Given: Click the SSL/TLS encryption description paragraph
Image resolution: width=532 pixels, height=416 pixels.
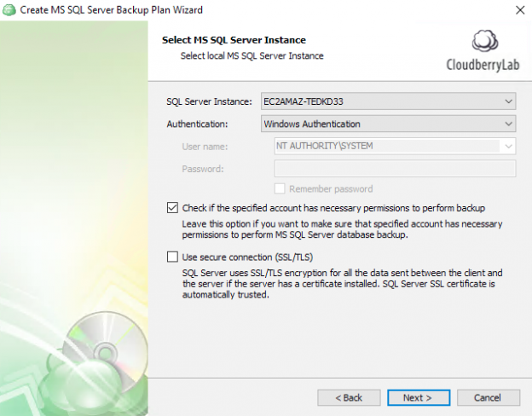Looking at the screenshot, I should pyautogui.click(x=341, y=284).
